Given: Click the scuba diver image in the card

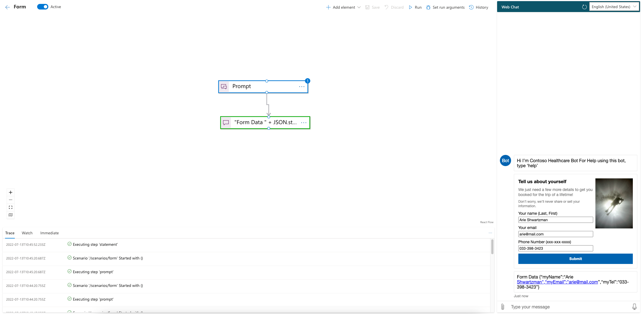Looking at the screenshot, I should [x=614, y=203].
